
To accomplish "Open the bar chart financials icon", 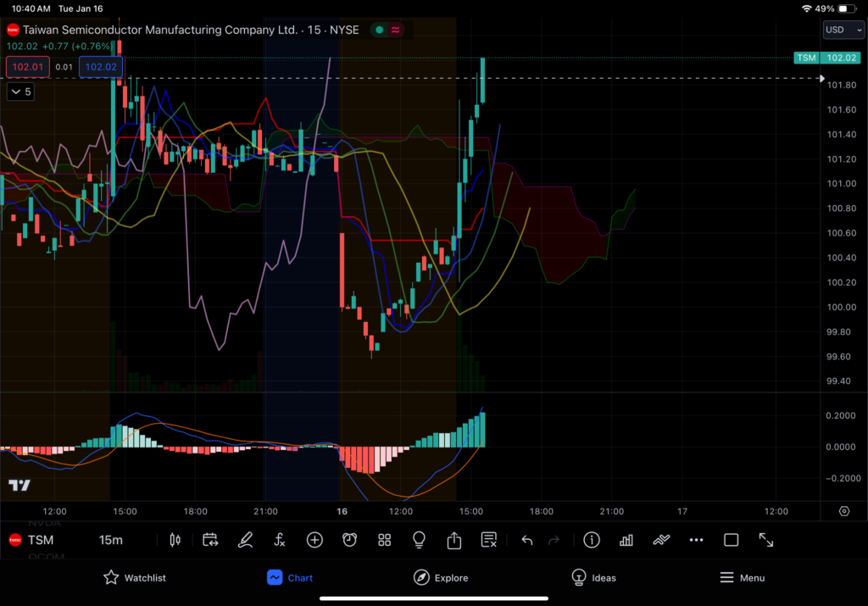I will click(x=626, y=540).
